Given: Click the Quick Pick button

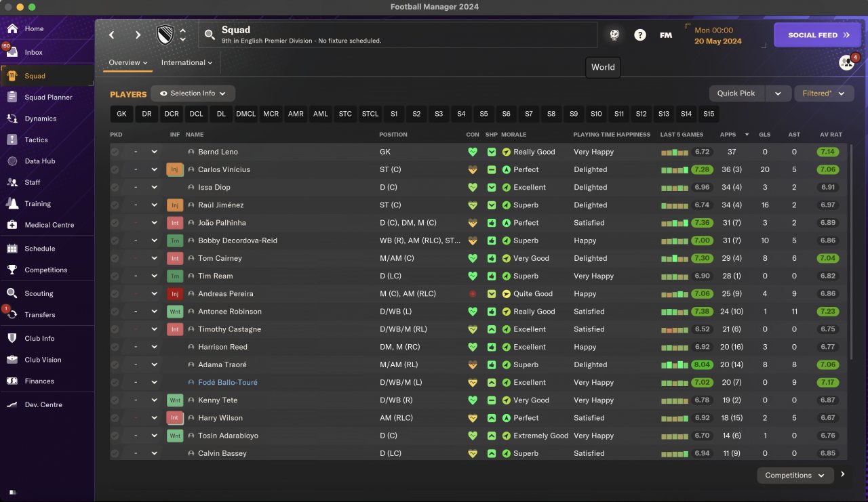Looking at the screenshot, I should (x=736, y=93).
